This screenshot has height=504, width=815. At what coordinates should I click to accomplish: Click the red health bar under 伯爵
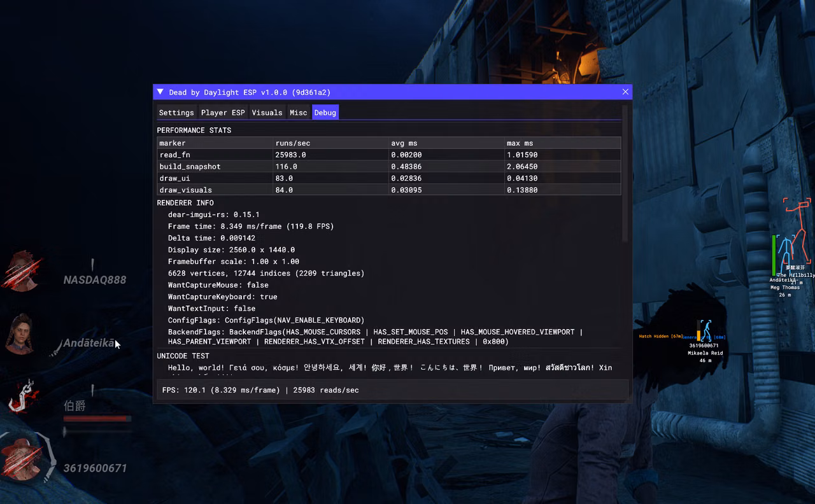click(x=97, y=419)
